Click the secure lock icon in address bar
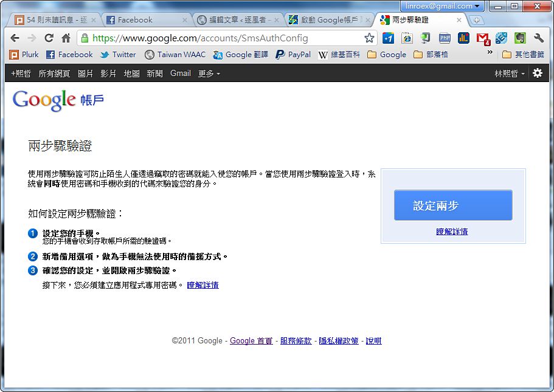This screenshot has height=392, width=554. 85,38
